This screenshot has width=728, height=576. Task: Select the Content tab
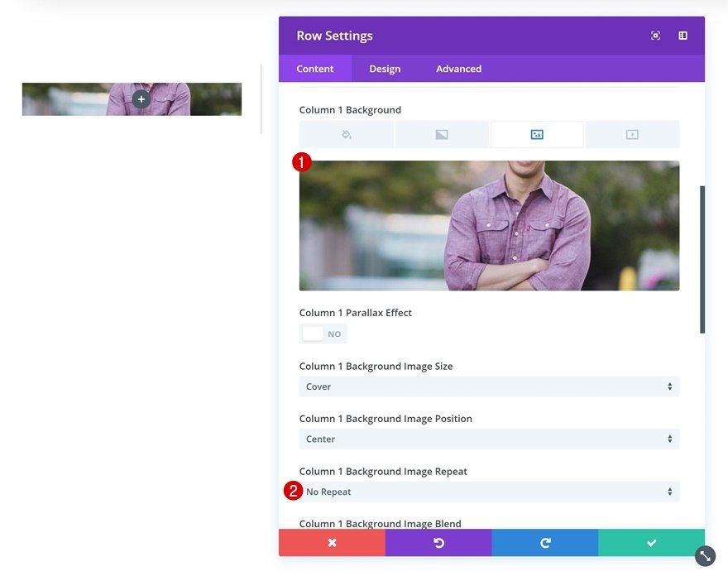315,69
